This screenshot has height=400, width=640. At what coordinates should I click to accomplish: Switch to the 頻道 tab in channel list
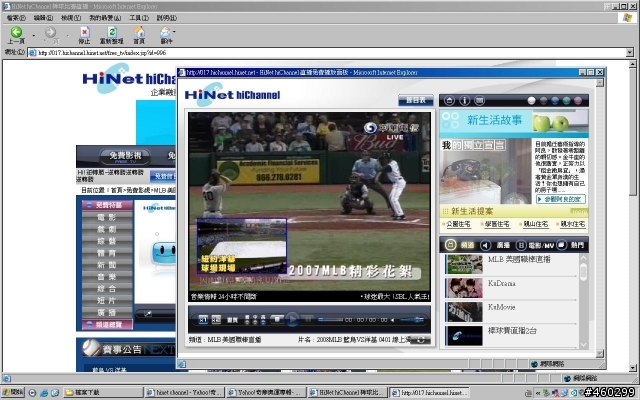460,245
